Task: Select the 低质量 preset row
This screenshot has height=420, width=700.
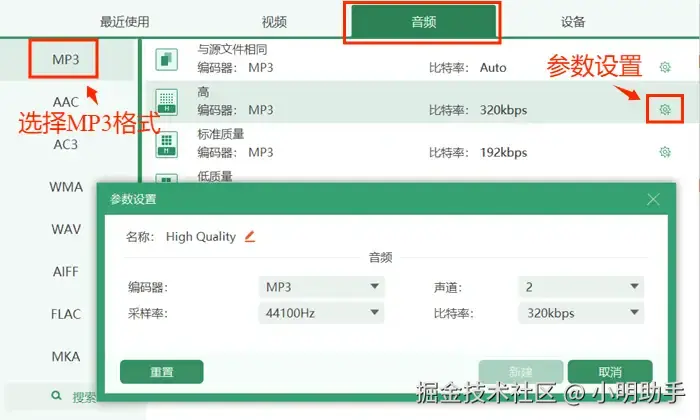Action: (x=422, y=176)
